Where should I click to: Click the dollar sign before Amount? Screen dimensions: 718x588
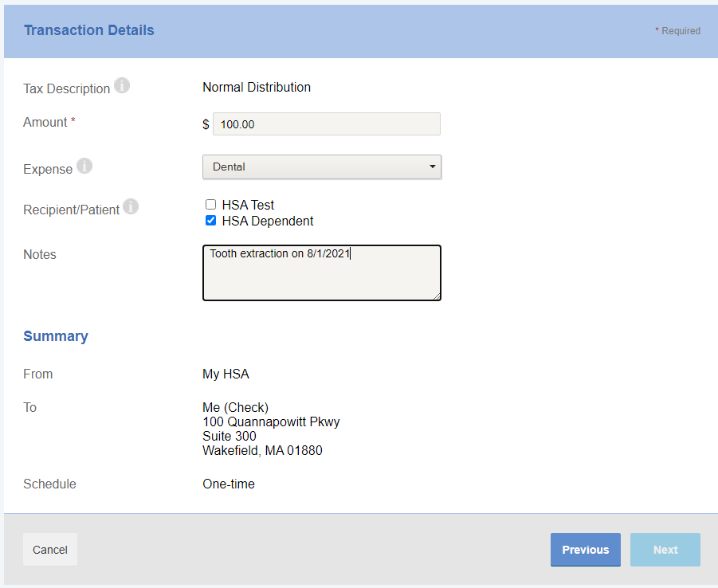coord(206,125)
